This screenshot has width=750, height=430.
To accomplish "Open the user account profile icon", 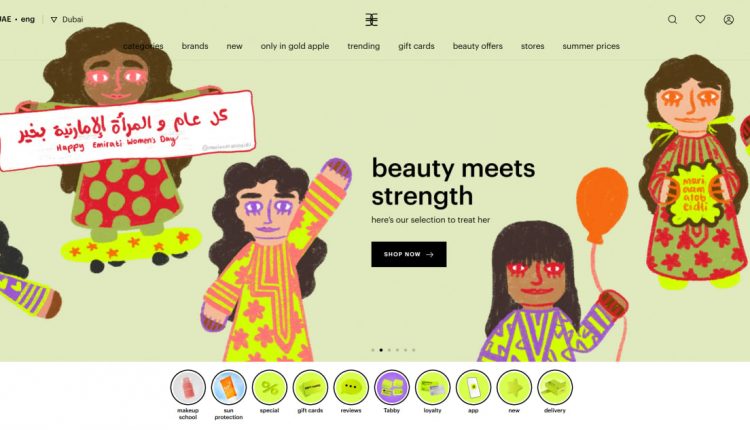I will click(x=728, y=20).
